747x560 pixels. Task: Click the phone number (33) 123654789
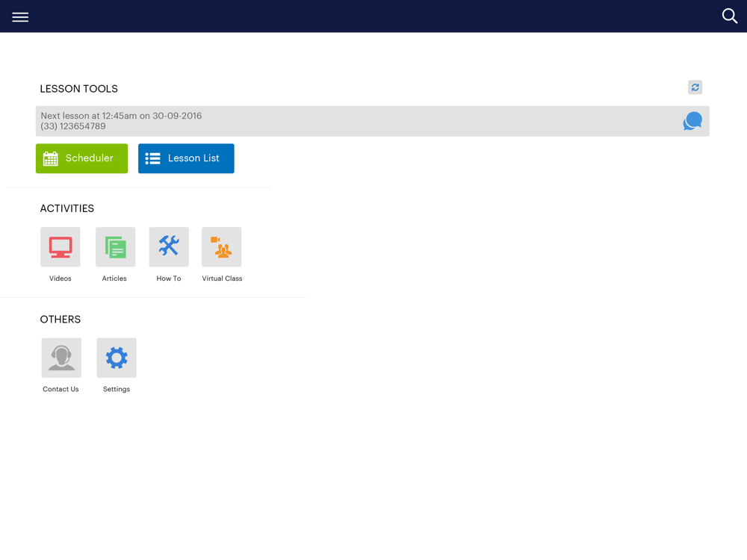point(73,126)
